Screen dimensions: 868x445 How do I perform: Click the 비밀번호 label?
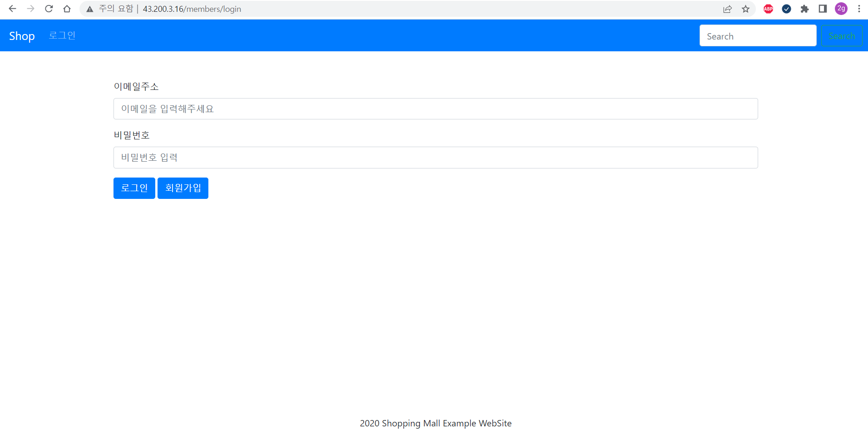coord(132,135)
